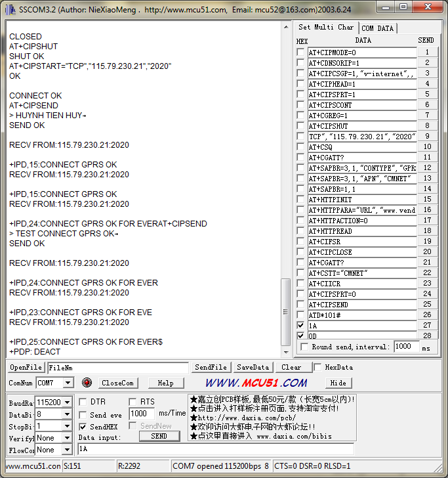Toggle the Send eve checkbox
Image resolution: width=448 pixels, height=478 pixels.
pos(83,415)
